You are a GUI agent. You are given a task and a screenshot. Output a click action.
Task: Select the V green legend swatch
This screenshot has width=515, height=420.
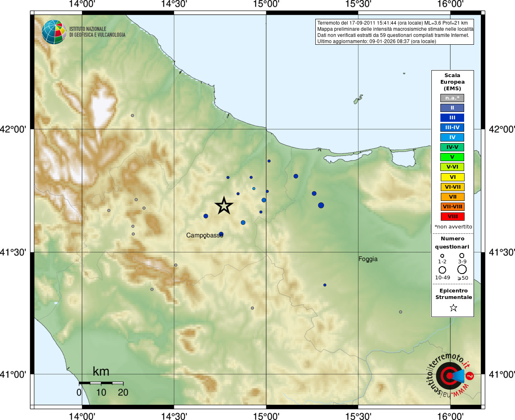tap(452, 157)
